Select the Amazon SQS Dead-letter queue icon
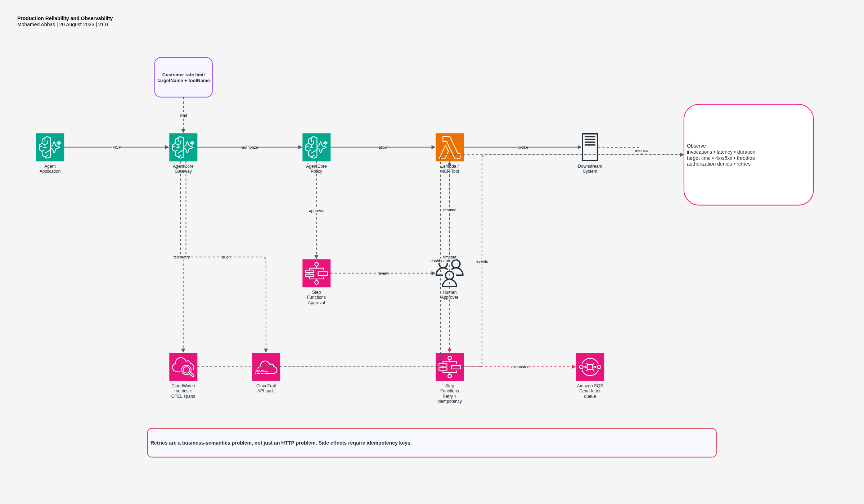 click(590, 367)
